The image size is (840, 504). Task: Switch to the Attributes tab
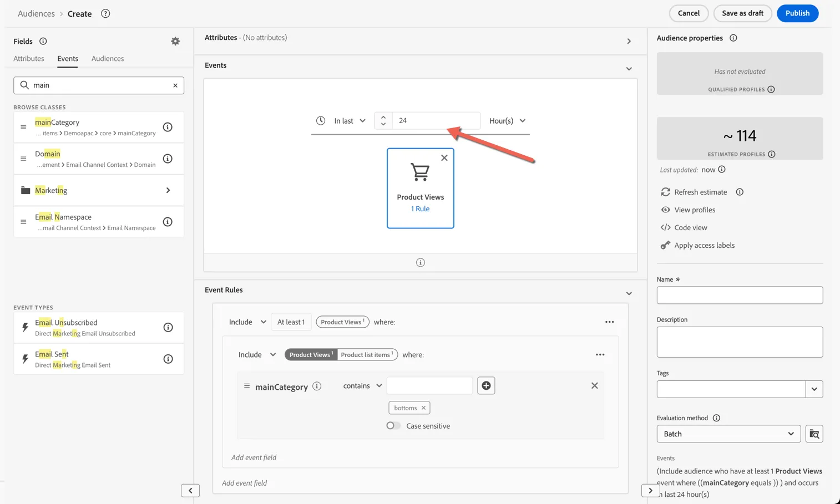29,58
